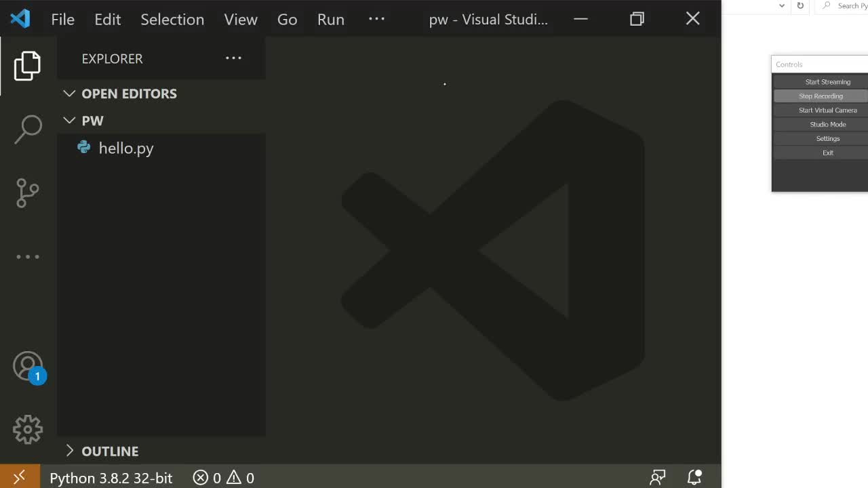Click the EXPLORER panel heading
The height and width of the screenshot is (488, 868).
pyautogui.click(x=113, y=59)
